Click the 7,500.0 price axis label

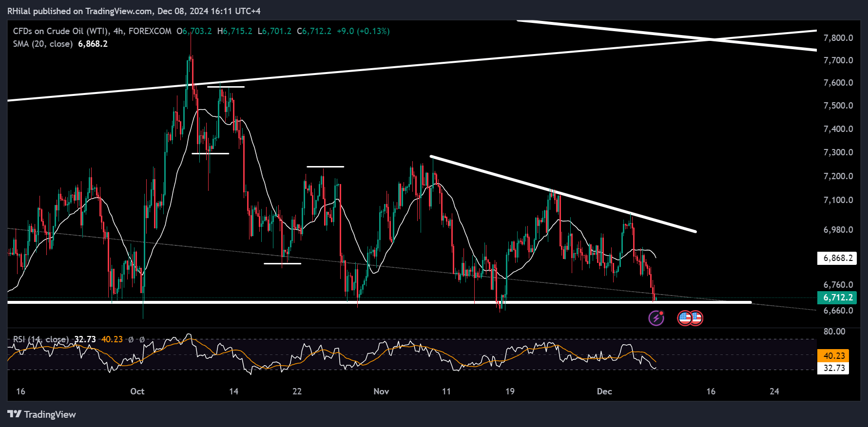(838, 106)
